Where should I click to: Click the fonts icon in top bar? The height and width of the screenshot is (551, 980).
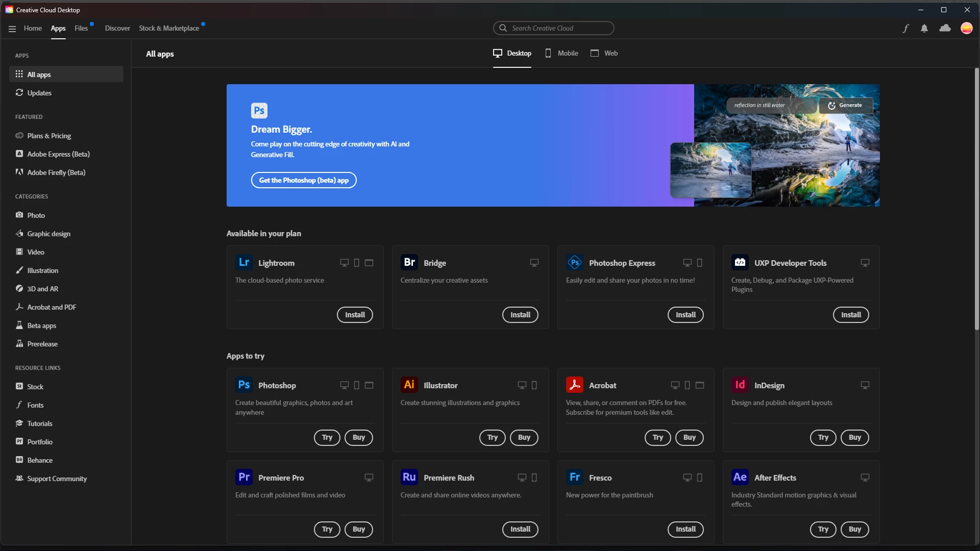tap(905, 29)
